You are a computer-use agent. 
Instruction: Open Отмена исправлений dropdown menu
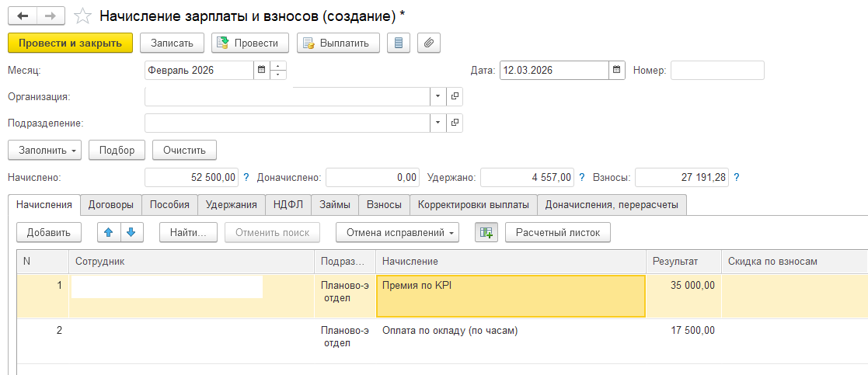click(x=397, y=232)
